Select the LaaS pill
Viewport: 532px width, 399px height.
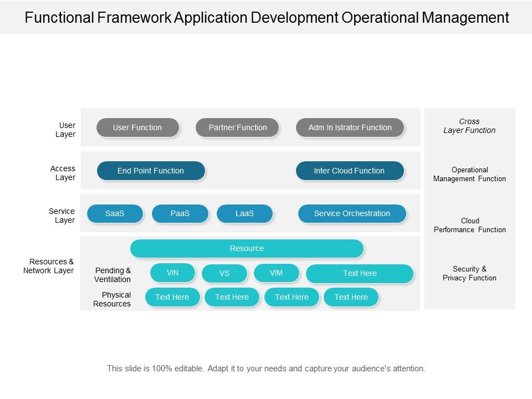pos(244,213)
